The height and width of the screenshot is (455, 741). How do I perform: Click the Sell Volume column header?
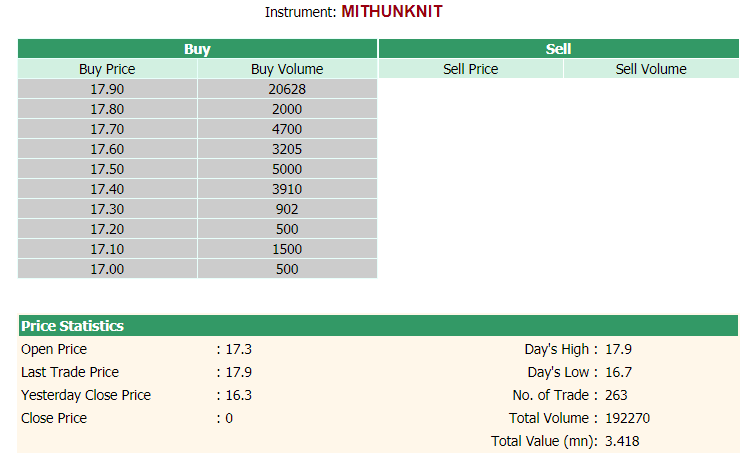(x=651, y=69)
